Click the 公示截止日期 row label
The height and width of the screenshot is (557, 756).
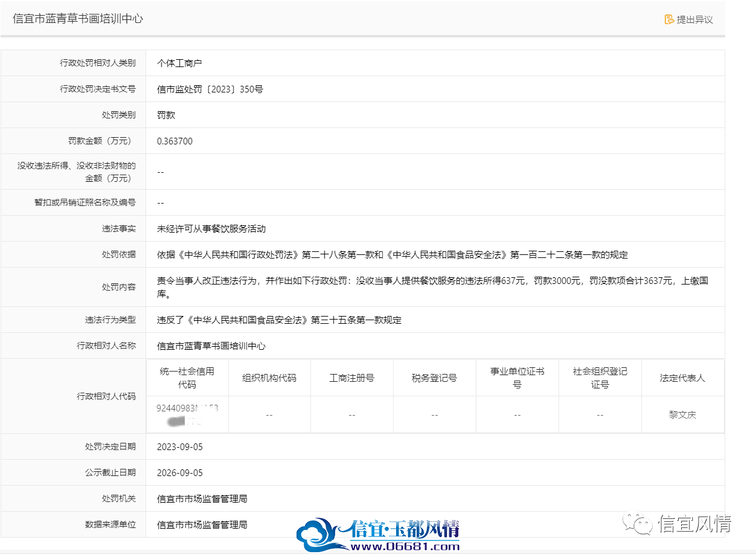point(111,472)
